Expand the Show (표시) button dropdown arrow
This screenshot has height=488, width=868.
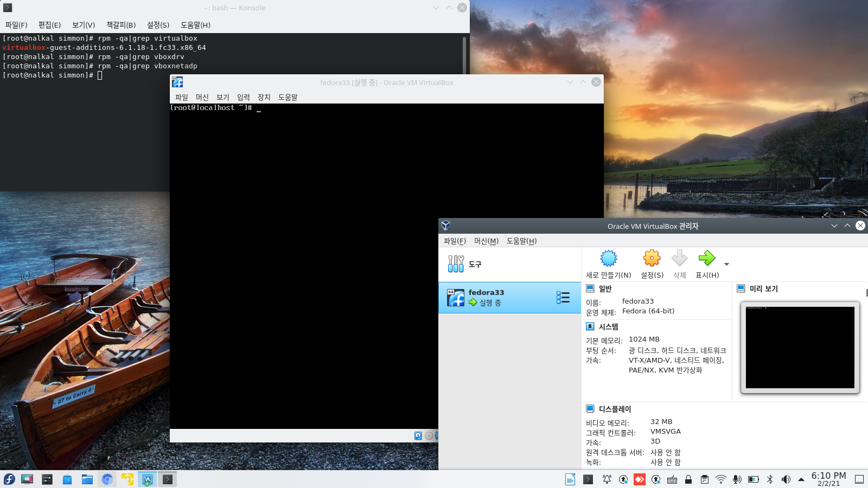tap(726, 265)
